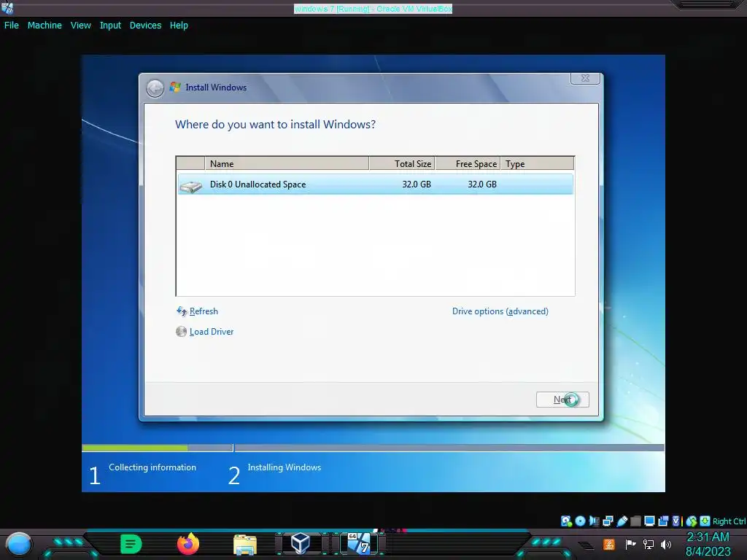The height and width of the screenshot is (560, 747).
Task: Click the Refresh link
Action: pyautogui.click(x=204, y=311)
